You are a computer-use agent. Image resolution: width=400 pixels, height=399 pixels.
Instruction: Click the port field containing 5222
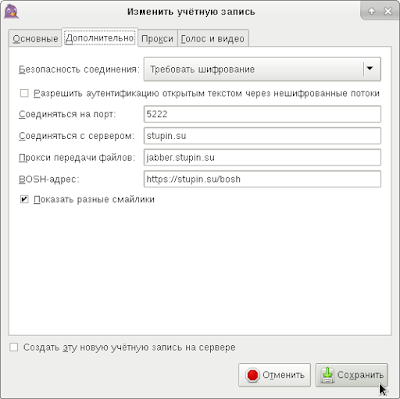pyautogui.click(x=262, y=114)
